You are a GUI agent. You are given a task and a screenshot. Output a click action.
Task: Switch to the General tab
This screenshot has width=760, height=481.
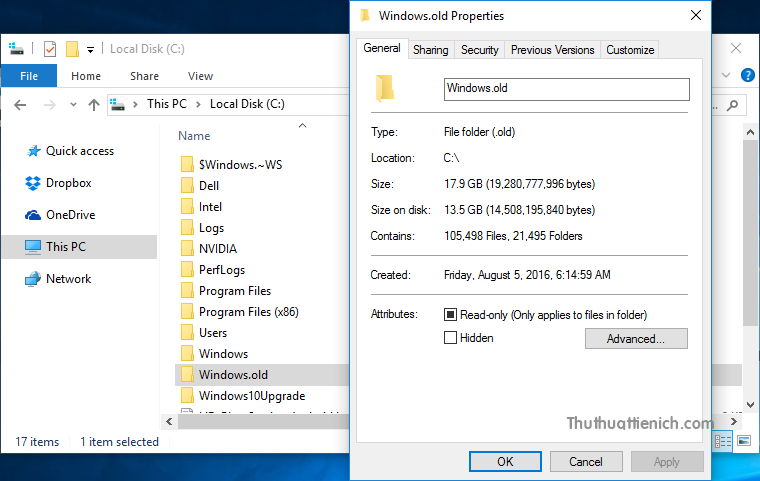click(382, 48)
